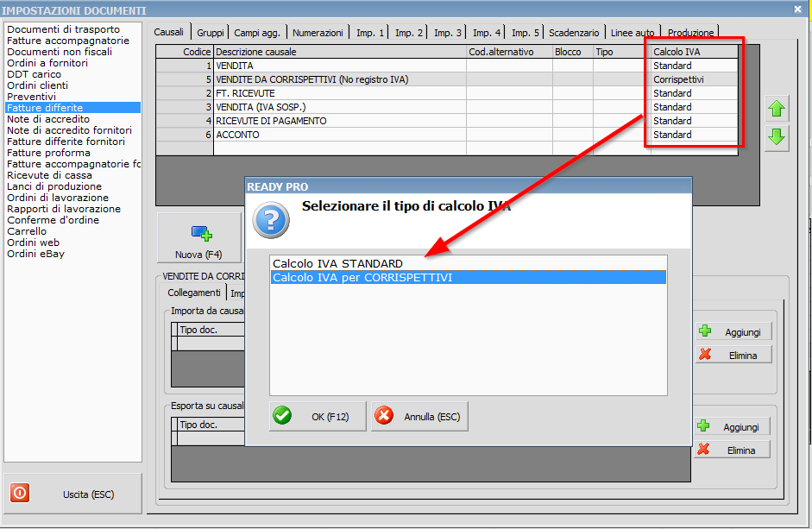Select Preventivi in document list
The height and width of the screenshot is (529, 812).
[x=31, y=97]
